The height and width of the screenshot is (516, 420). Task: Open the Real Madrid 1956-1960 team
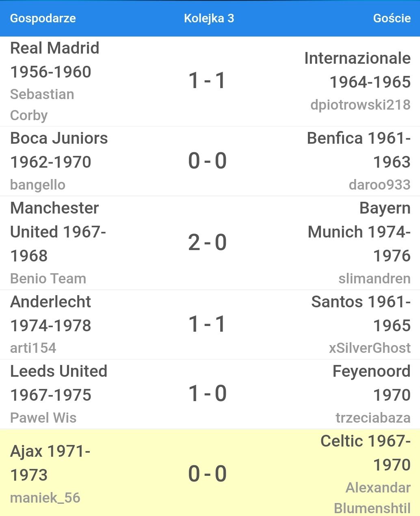tap(54, 60)
